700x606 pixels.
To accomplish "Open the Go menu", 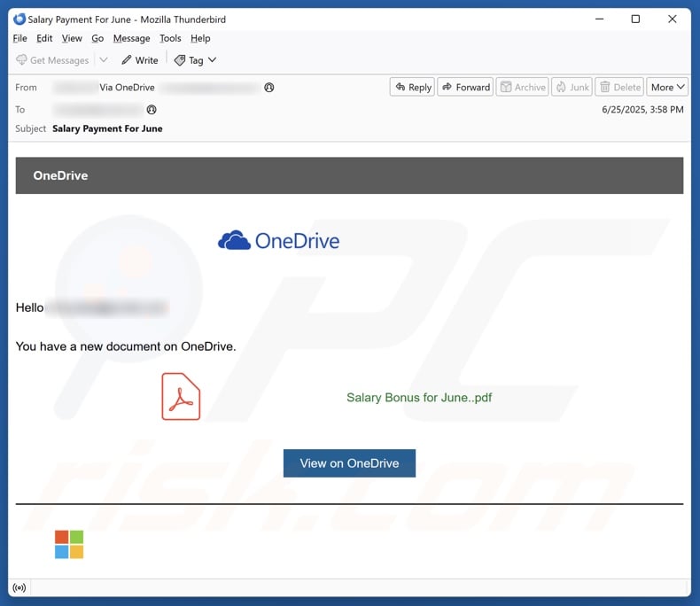I will coord(97,38).
